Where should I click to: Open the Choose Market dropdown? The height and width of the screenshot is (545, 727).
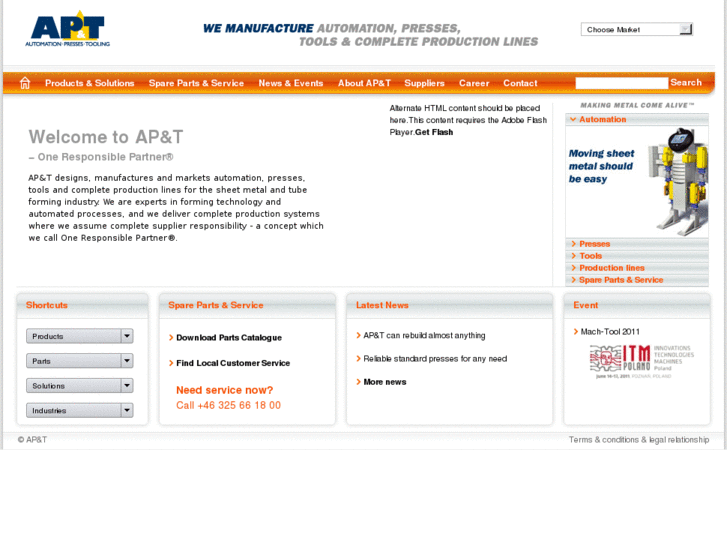point(637,29)
